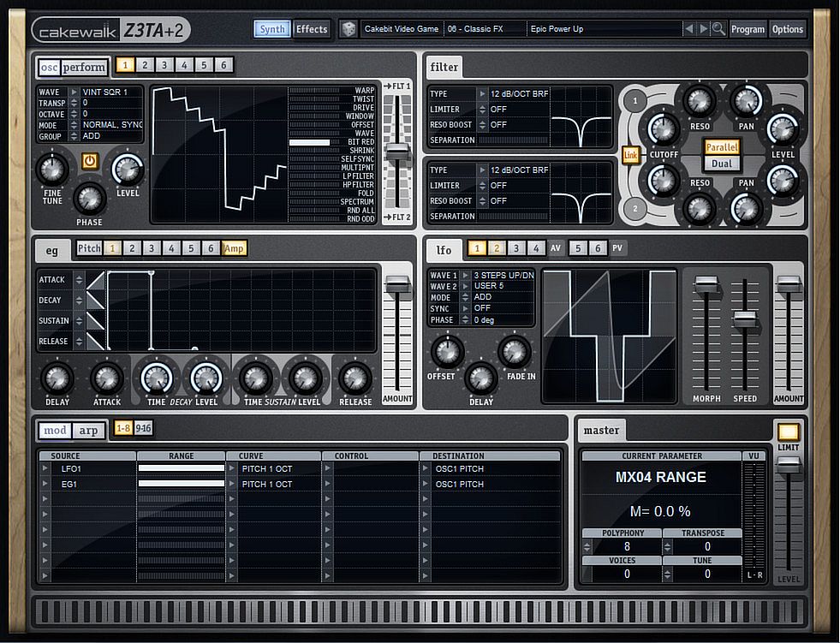Click the oscillator LEVEL knob
This screenshot has height=643, width=840.
pos(128,170)
